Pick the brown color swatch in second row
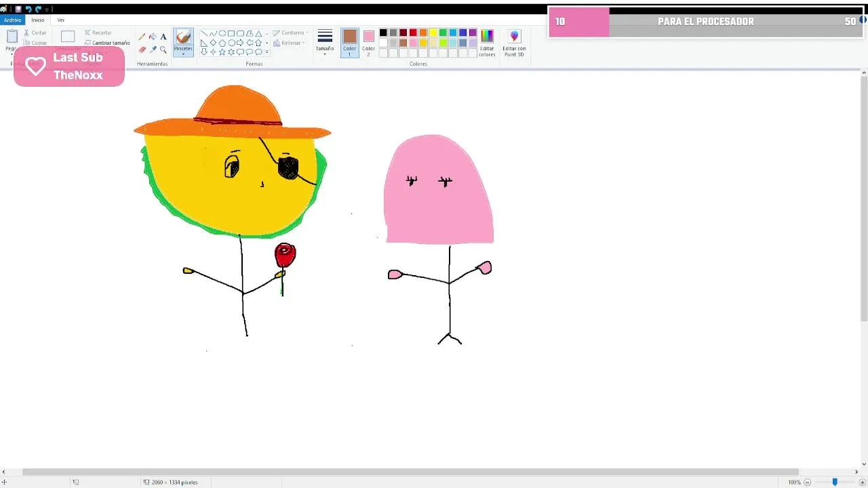This screenshot has width=868, height=488. [x=403, y=43]
